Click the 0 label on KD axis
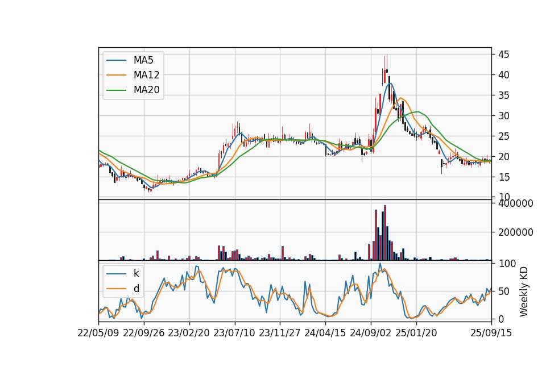 tap(500, 319)
